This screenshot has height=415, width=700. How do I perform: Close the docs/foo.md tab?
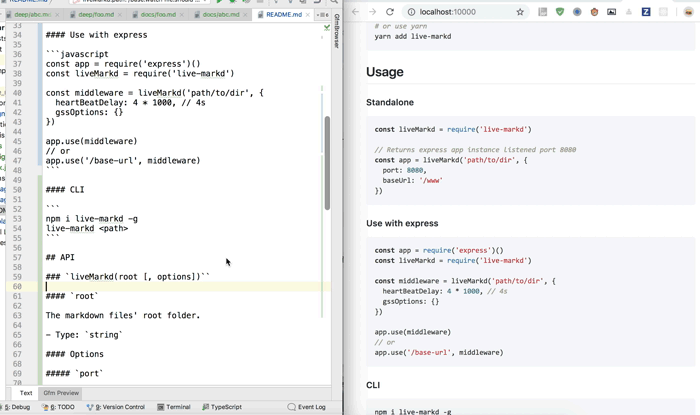[182, 15]
